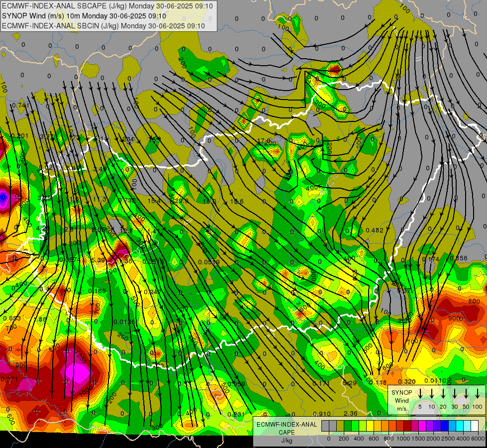Click the '0.371' value on the map
487x448 pixels.
(x=9, y=379)
